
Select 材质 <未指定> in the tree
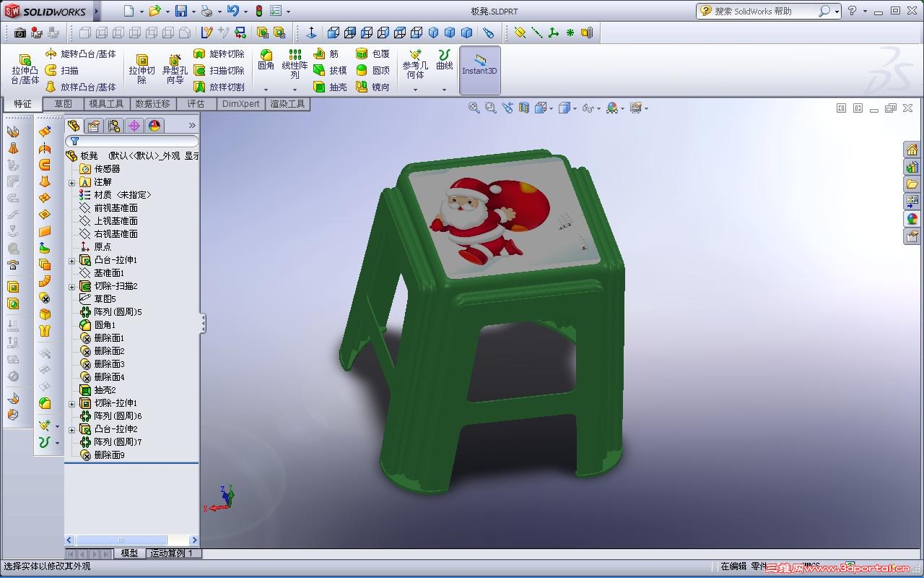tap(115, 195)
